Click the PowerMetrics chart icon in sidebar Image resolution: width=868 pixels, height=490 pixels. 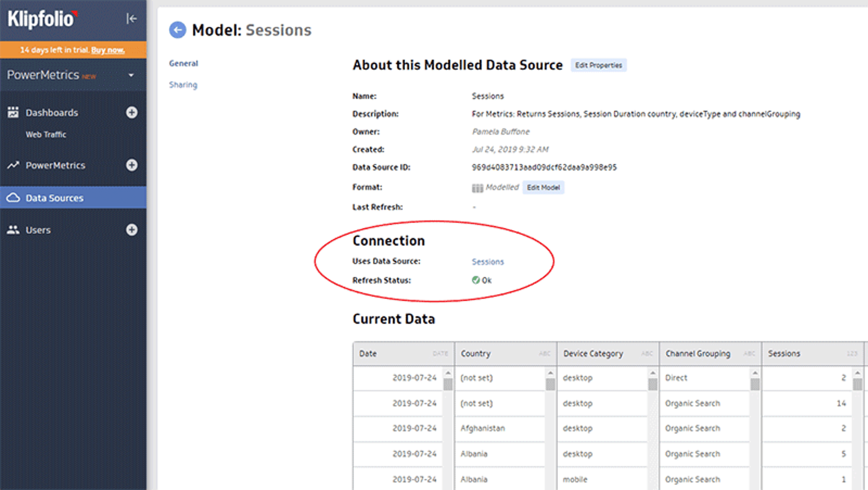[13, 165]
